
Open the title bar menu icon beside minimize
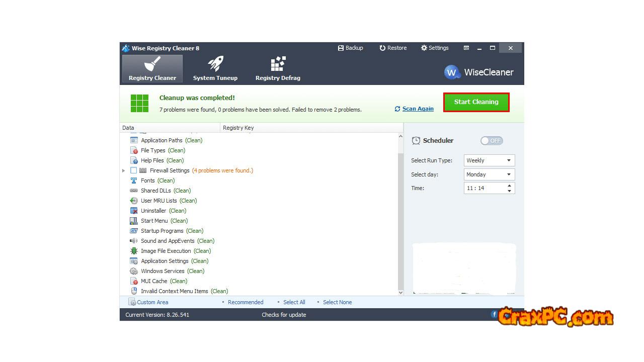click(466, 48)
